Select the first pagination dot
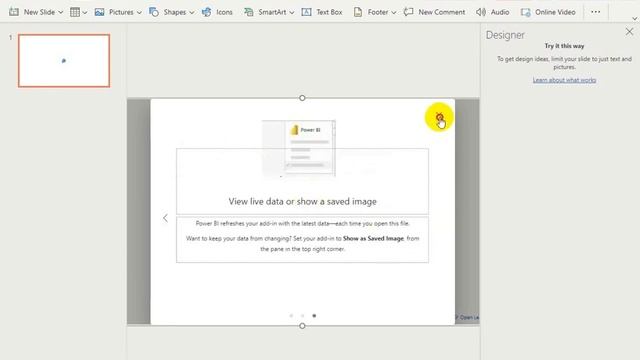Screen dimensions: 640x360 click(x=291, y=316)
